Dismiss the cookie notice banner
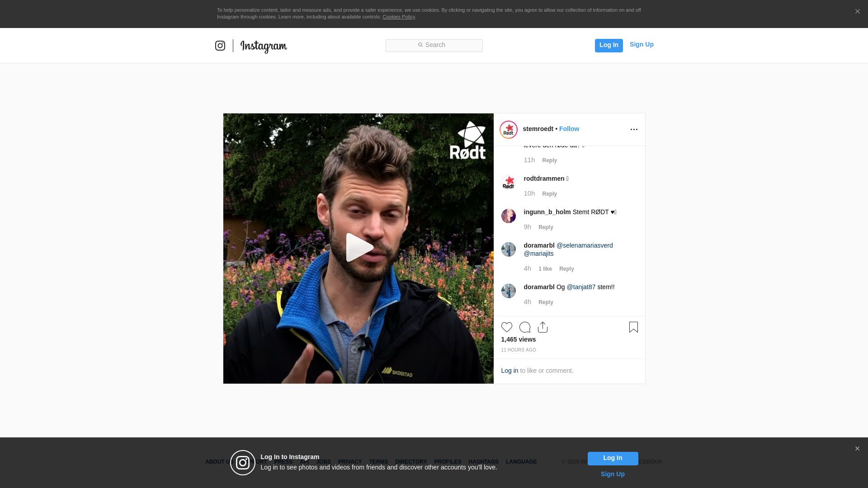The height and width of the screenshot is (488, 868). [x=857, y=12]
